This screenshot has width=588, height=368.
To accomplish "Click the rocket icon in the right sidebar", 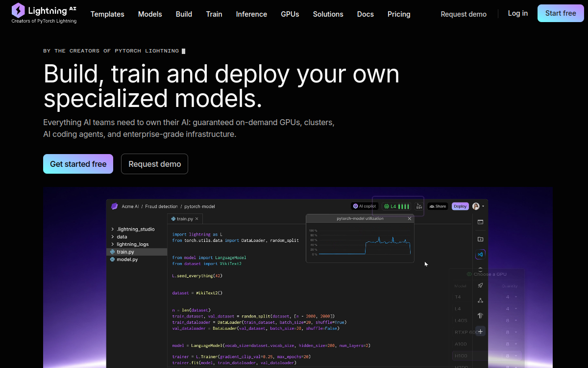I will (x=480, y=286).
